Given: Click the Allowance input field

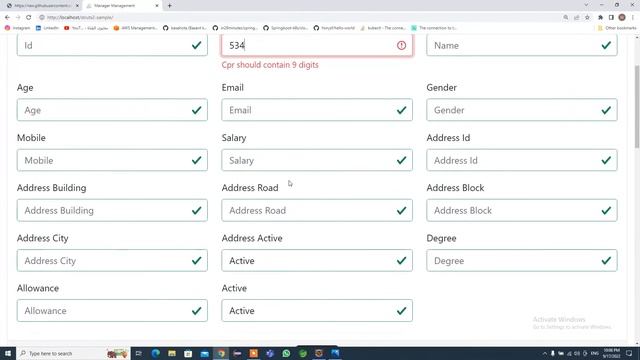Looking at the screenshot, I should tap(112, 311).
